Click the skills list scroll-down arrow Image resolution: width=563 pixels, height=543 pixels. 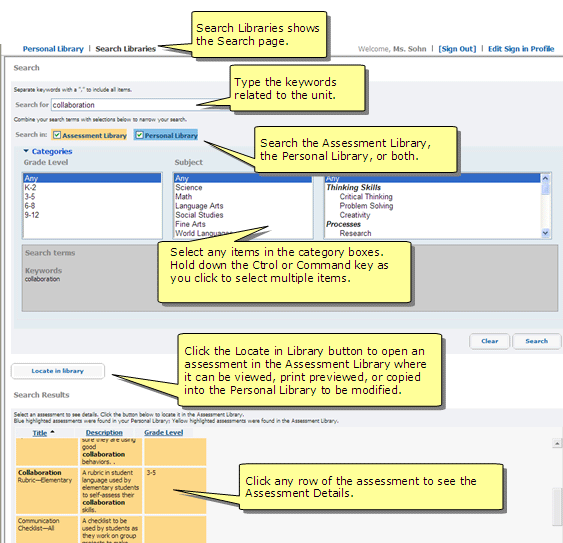[545, 233]
